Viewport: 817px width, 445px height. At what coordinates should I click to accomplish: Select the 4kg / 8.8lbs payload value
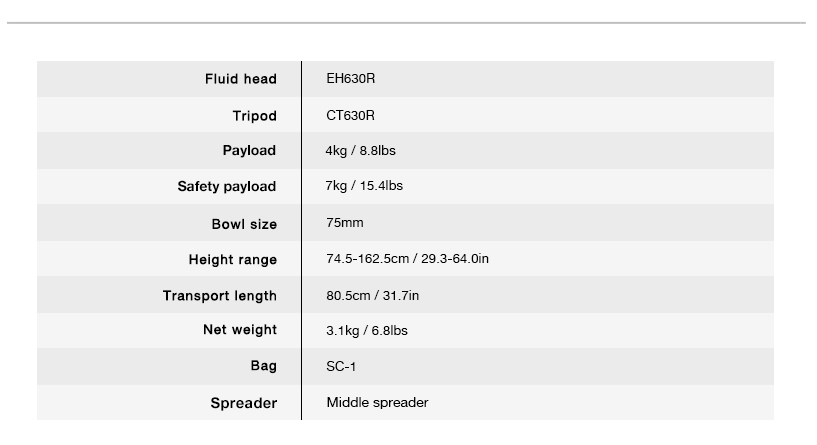(361, 151)
